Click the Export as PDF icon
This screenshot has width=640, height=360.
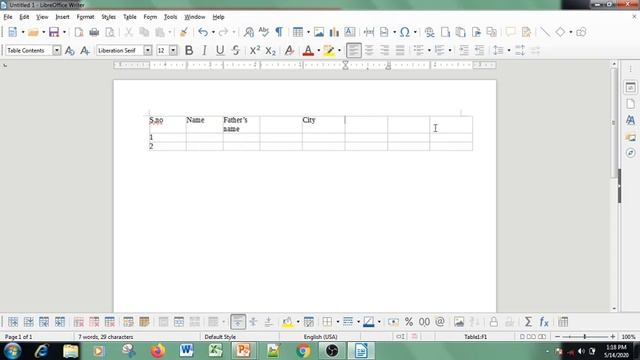(x=78, y=32)
